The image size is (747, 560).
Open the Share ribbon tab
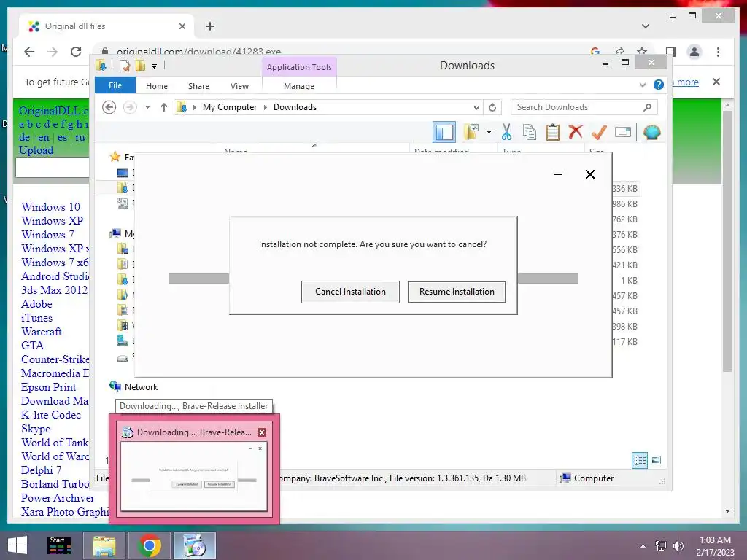[x=198, y=86]
